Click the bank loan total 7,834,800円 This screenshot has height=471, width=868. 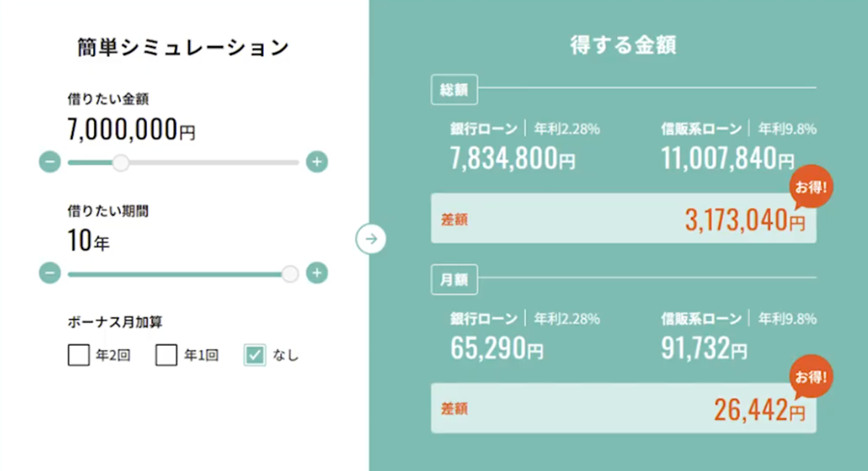point(513,159)
